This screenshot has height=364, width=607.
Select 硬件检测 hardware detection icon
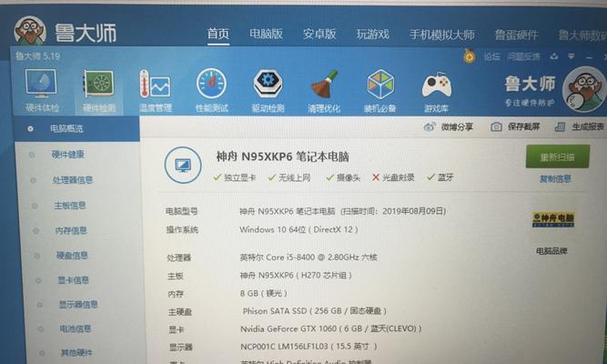[x=99, y=91]
